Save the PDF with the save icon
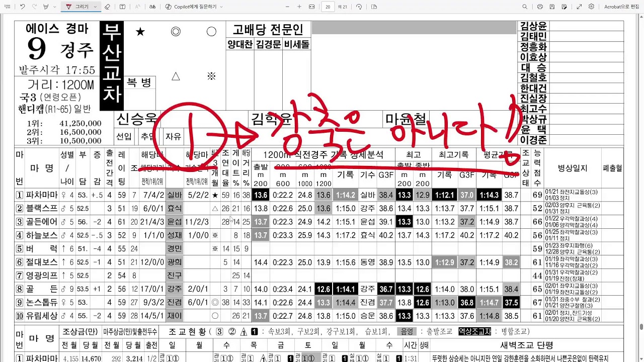Viewport: 644px width, 362px height. [x=552, y=7]
